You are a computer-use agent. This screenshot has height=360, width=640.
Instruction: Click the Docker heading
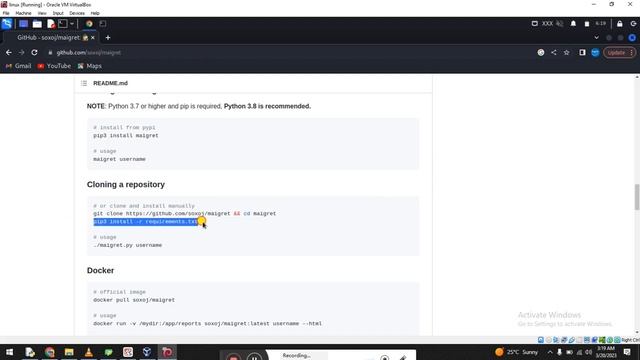(100, 271)
